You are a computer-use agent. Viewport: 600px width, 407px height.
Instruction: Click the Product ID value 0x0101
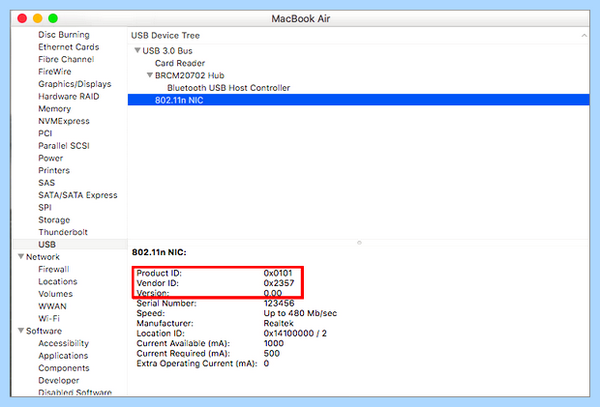(x=278, y=273)
